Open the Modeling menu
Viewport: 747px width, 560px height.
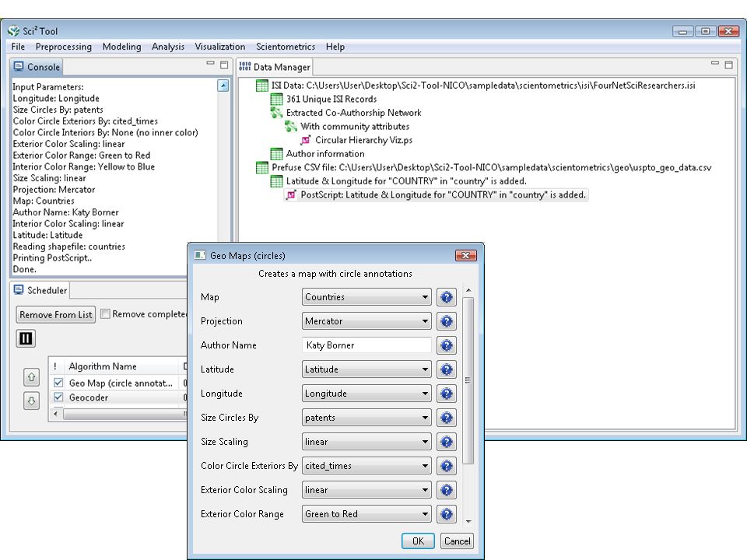click(121, 47)
